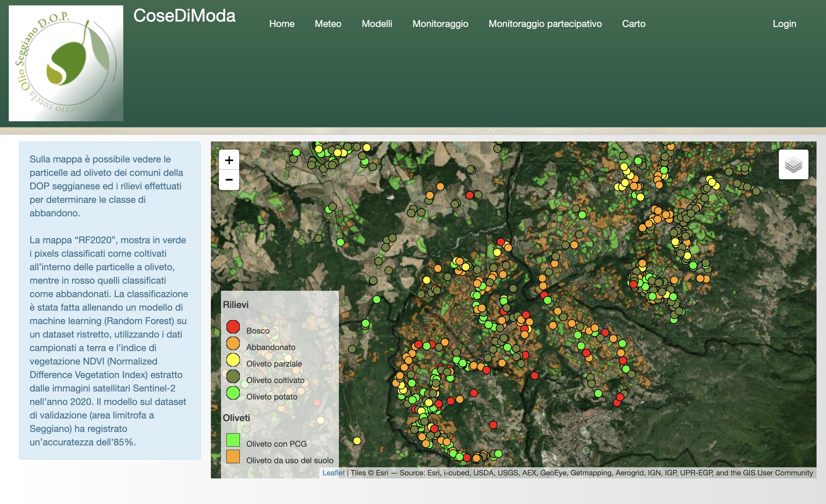
Task: Open the Leaflet attribution link
Action: click(333, 473)
